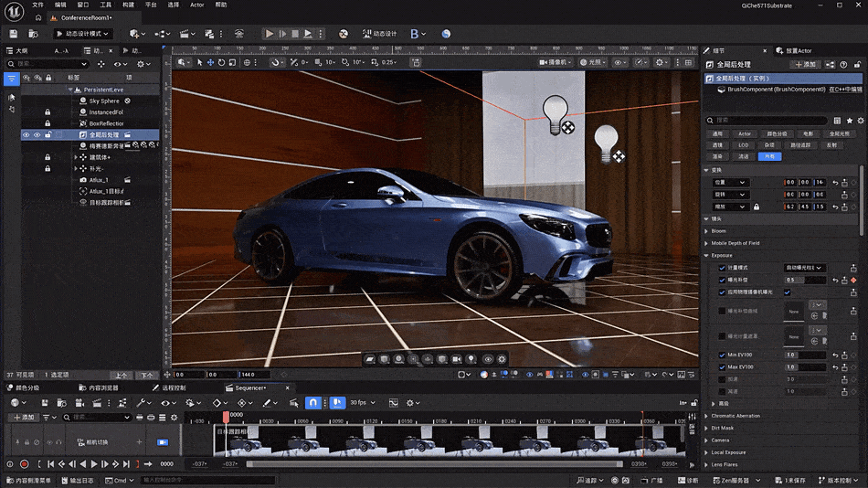Open the 30 fps frame rate dropdown
The image size is (868, 488).
(x=363, y=403)
